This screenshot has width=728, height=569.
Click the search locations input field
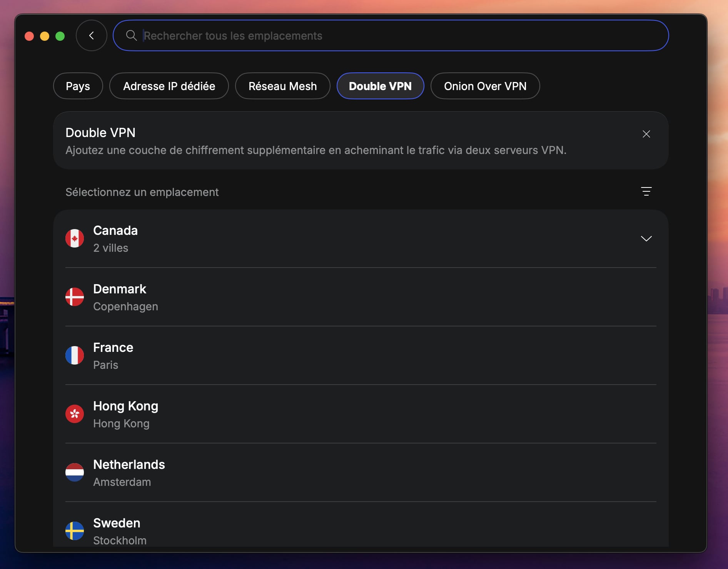pyautogui.click(x=346, y=35)
